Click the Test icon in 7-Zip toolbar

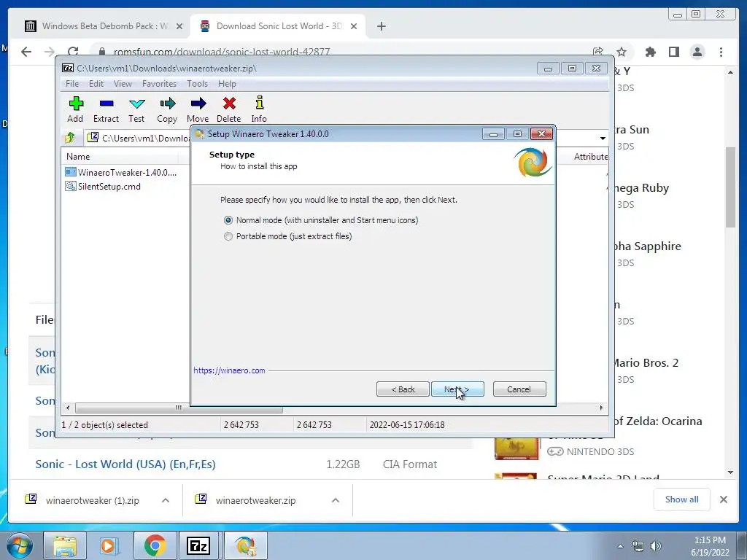(136, 104)
